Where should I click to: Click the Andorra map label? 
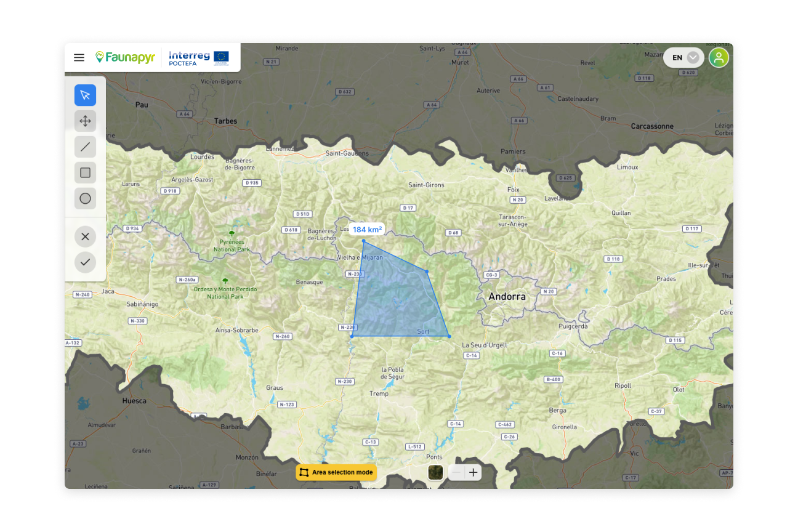coord(507,296)
